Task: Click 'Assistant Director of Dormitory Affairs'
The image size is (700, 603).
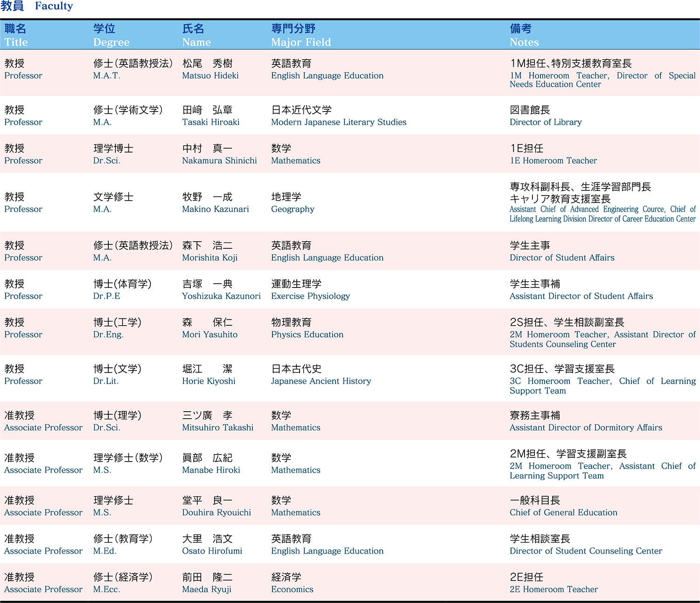Action: 586,428
